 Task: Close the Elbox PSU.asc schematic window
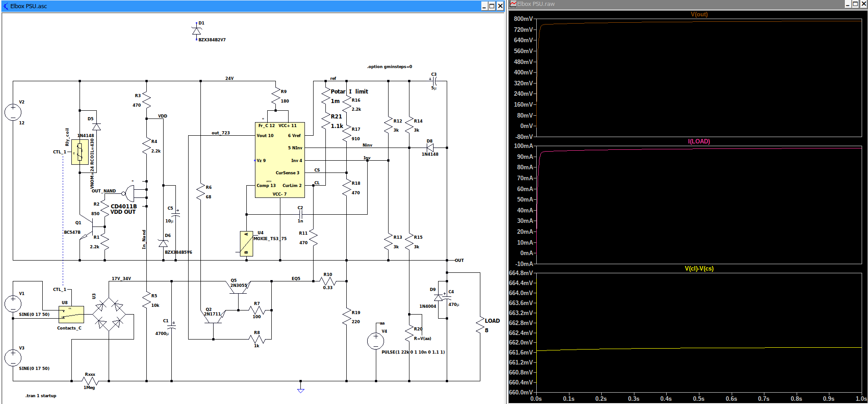point(500,6)
